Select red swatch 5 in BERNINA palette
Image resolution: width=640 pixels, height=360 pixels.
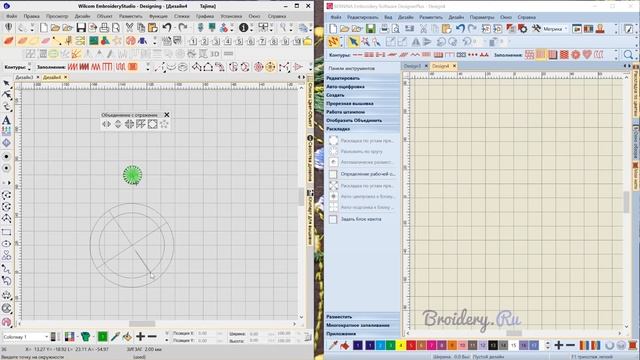pos(411,346)
